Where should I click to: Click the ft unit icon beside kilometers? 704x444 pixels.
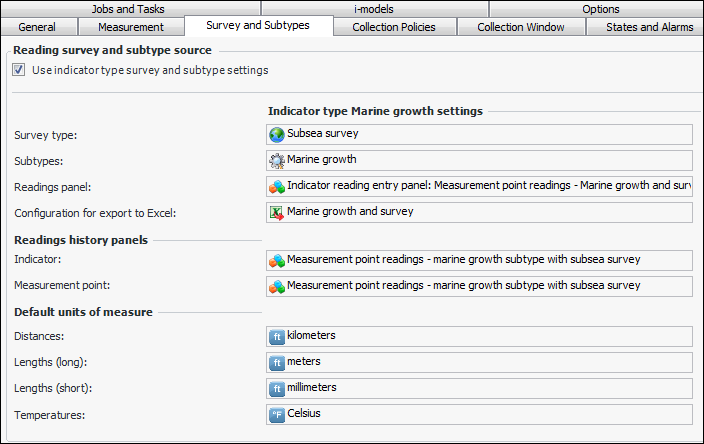(x=277, y=336)
